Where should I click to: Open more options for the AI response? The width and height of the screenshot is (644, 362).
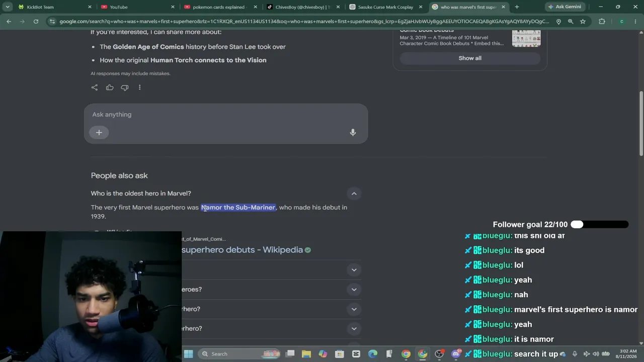click(139, 87)
